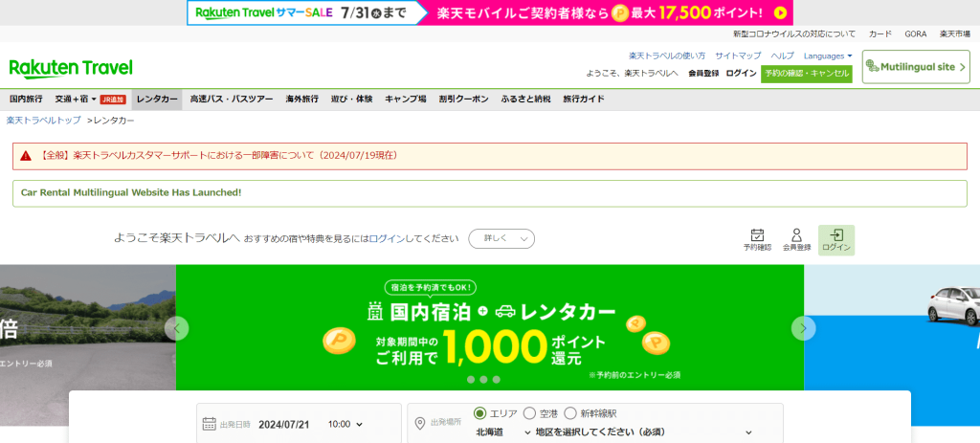Open the 北海道 prefecture dropdown
980x443 pixels.
pyautogui.click(x=503, y=432)
